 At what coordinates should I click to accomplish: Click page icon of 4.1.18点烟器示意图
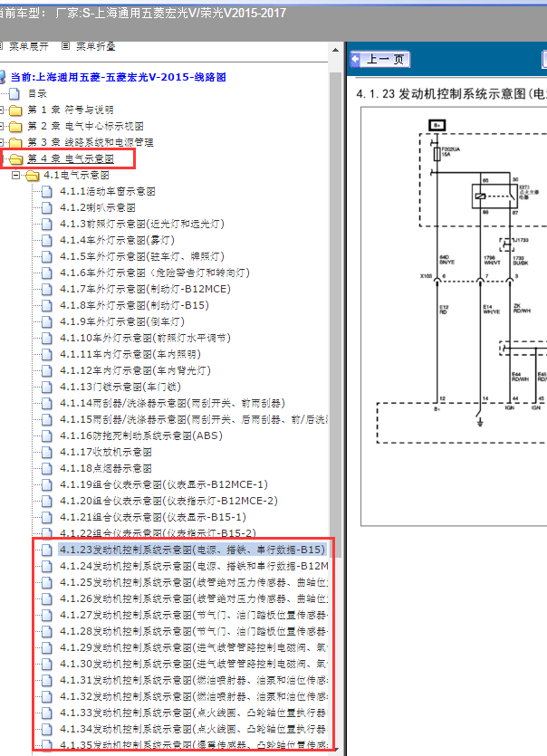point(47,469)
